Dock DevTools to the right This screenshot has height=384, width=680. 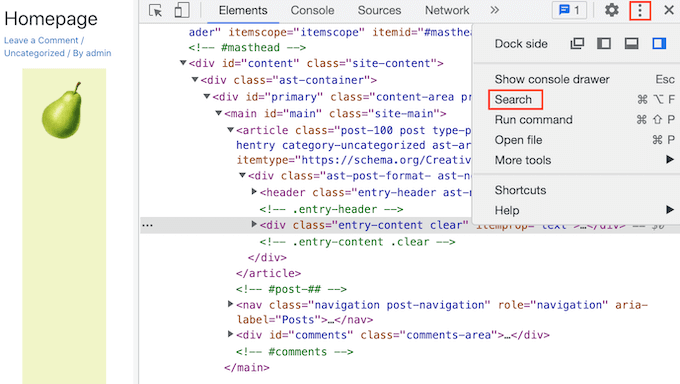tap(659, 43)
